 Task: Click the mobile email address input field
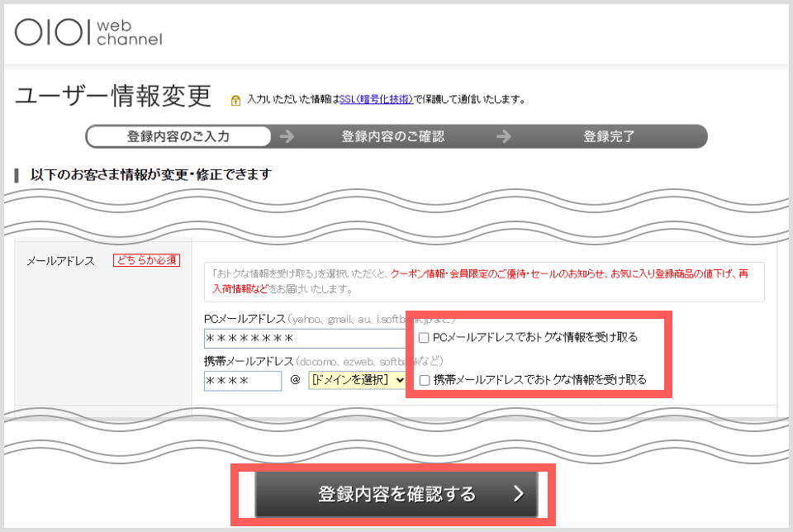point(242,381)
